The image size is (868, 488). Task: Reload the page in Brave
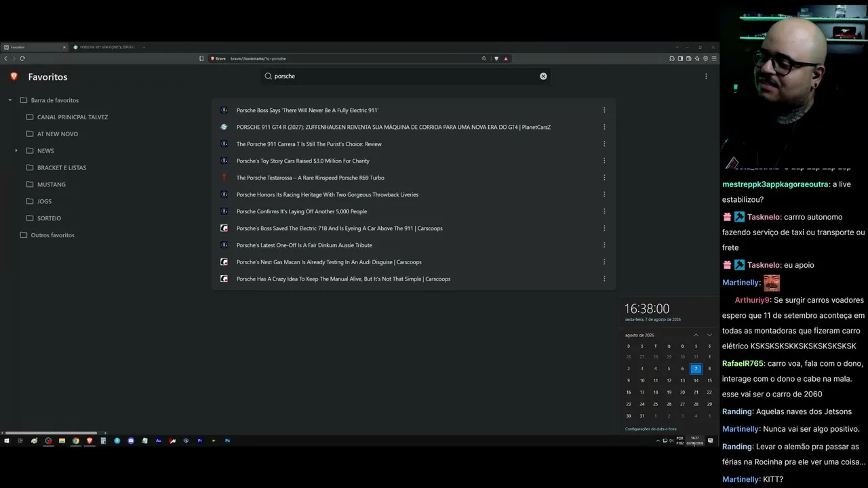coord(22,58)
